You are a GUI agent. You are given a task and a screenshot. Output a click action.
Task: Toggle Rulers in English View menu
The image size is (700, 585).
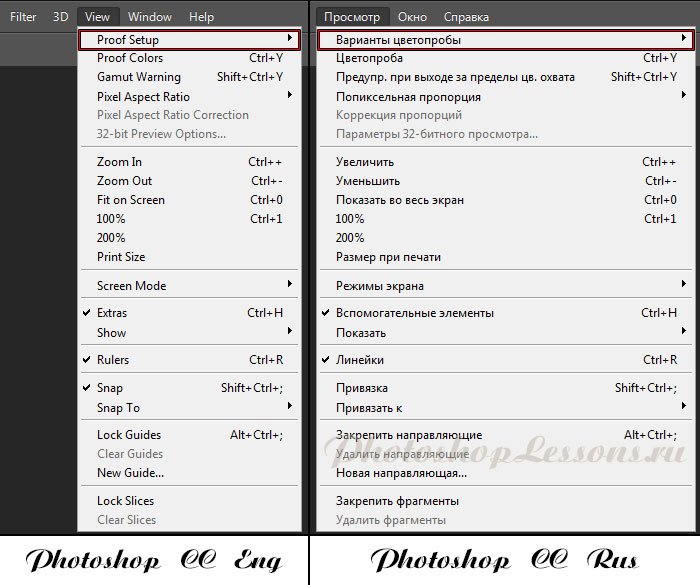(112, 360)
